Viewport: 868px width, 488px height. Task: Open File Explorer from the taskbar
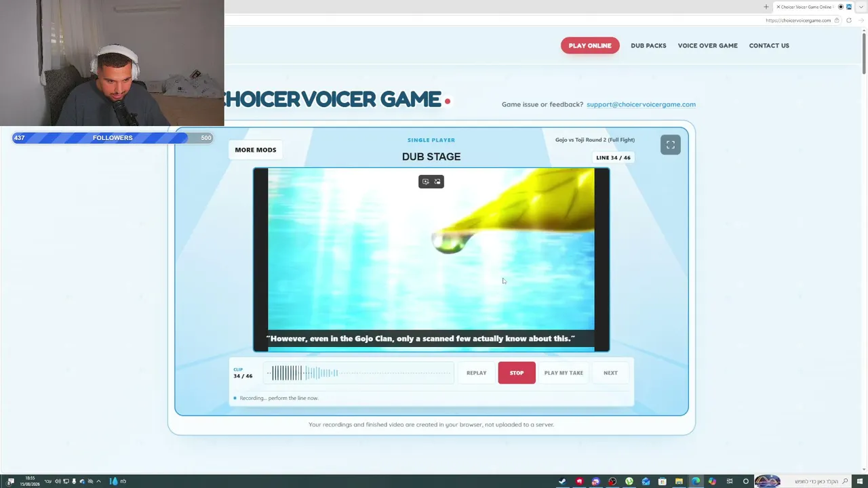[679, 481]
